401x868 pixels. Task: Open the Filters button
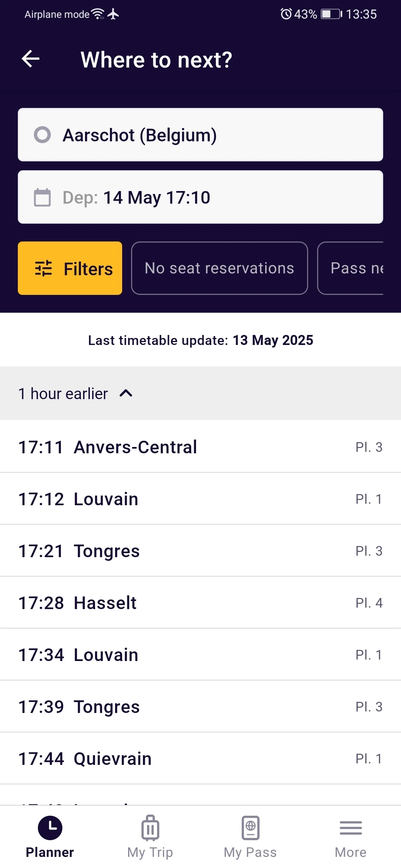tap(70, 268)
